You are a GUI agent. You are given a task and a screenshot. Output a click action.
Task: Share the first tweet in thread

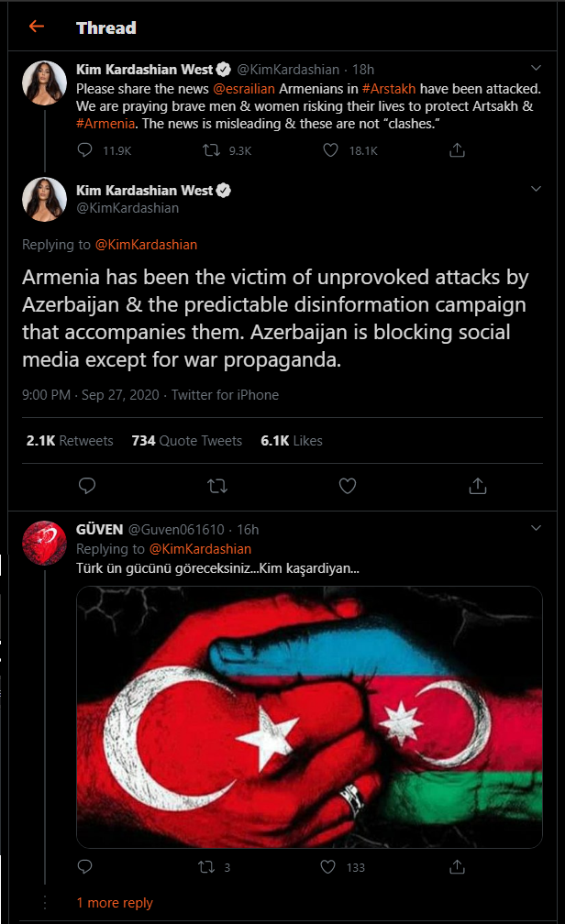coord(457,150)
